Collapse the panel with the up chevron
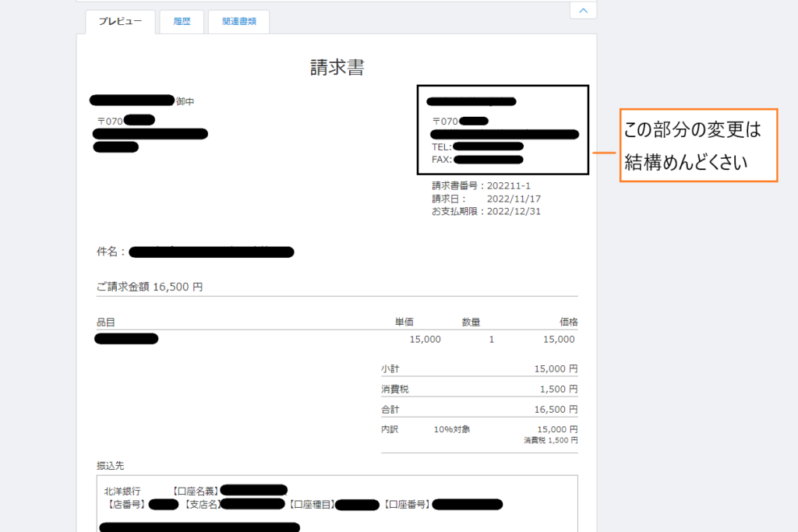The image size is (798, 532). point(584,10)
